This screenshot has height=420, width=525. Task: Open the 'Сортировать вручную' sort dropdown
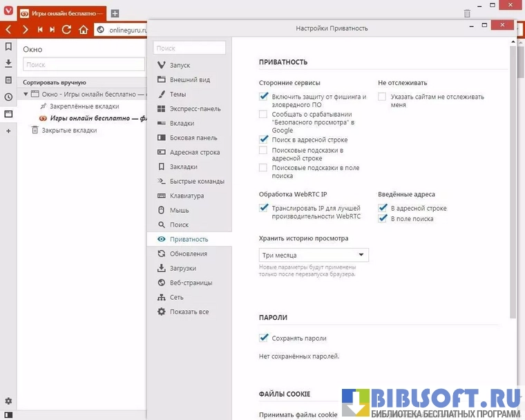click(x=55, y=82)
